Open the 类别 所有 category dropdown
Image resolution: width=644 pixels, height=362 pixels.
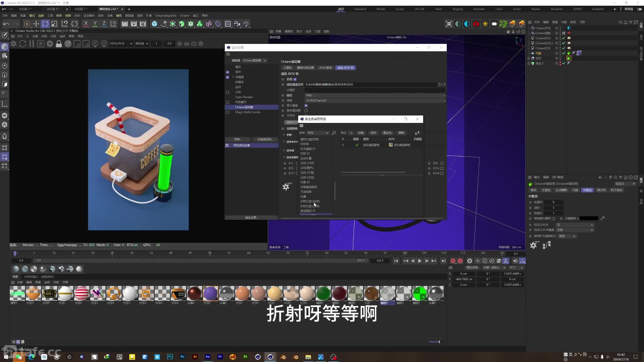[318, 133]
